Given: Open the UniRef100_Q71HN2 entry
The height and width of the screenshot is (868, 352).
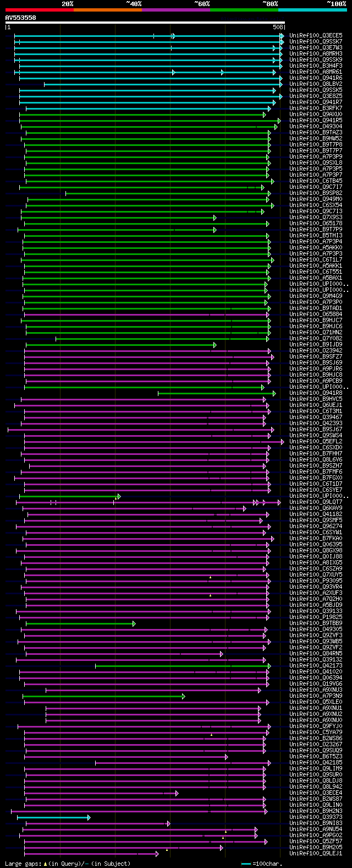Looking at the screenshot, I should click(x=316, y=333).
